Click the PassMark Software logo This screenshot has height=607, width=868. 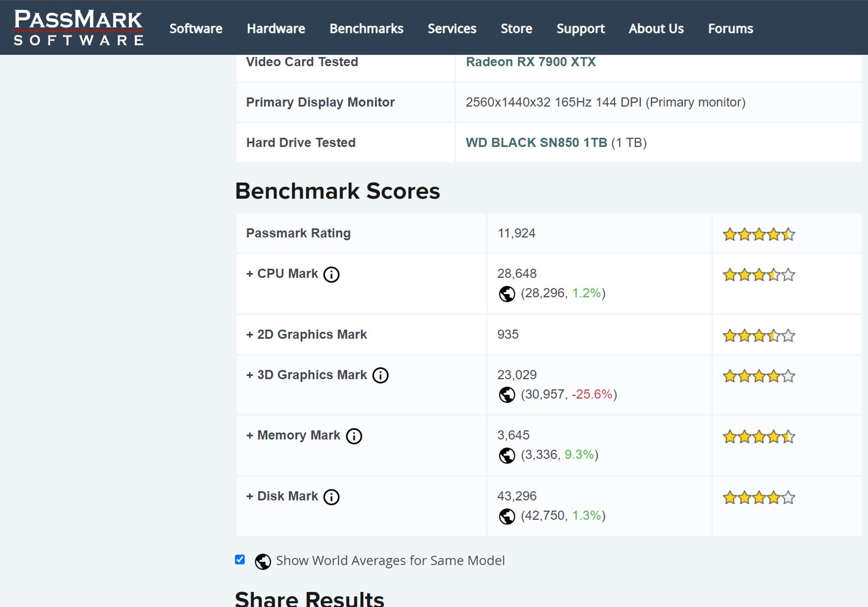pyautogui.click(x=78, y=28)
